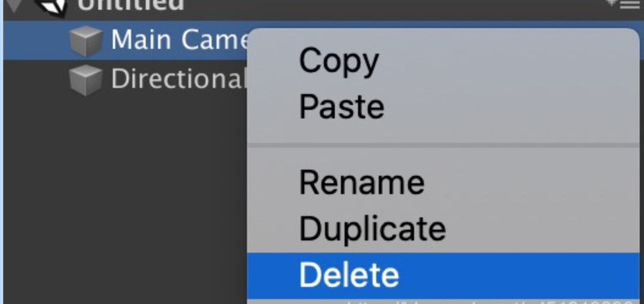Click the indent space left of Main Camera icon
This screenshot has width=644, height=304.
tap(37, 42)
